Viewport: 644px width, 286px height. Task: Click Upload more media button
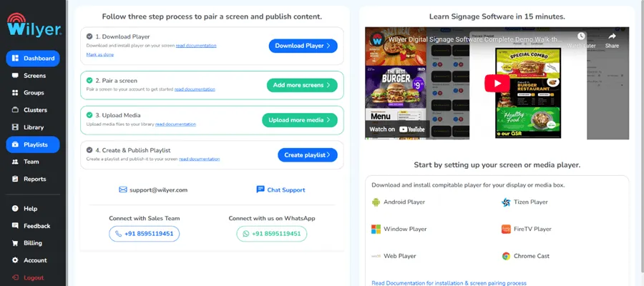pyautogui.click(x=300, y=120)
